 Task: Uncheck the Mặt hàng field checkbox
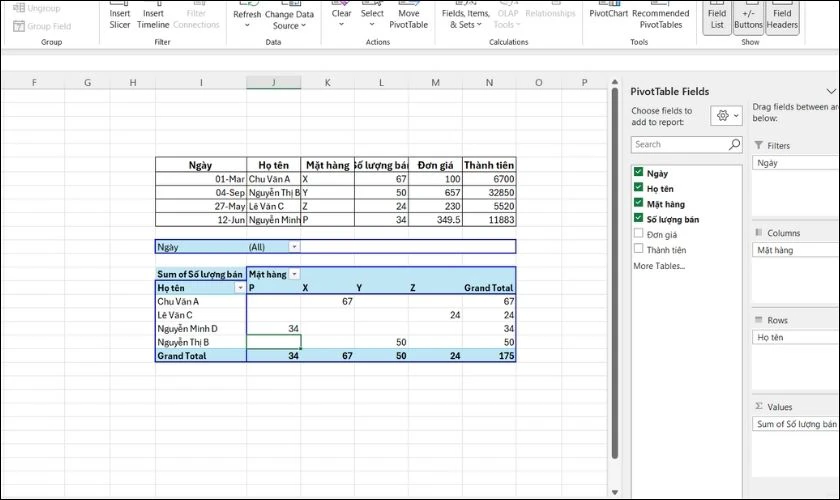click(x=638, y=203)
